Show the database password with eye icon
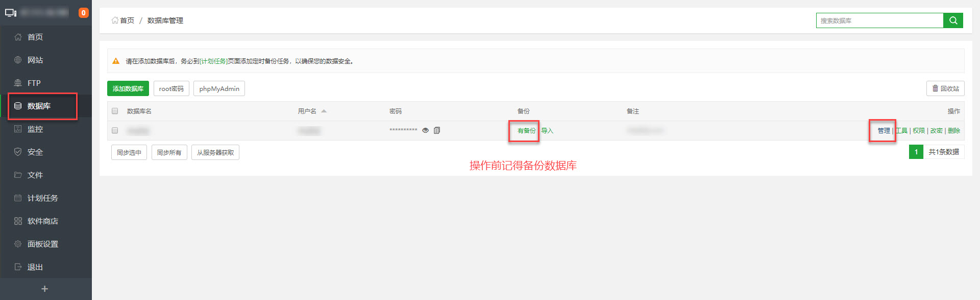This screenshot has height=300, width=980. tap(425, 130)
